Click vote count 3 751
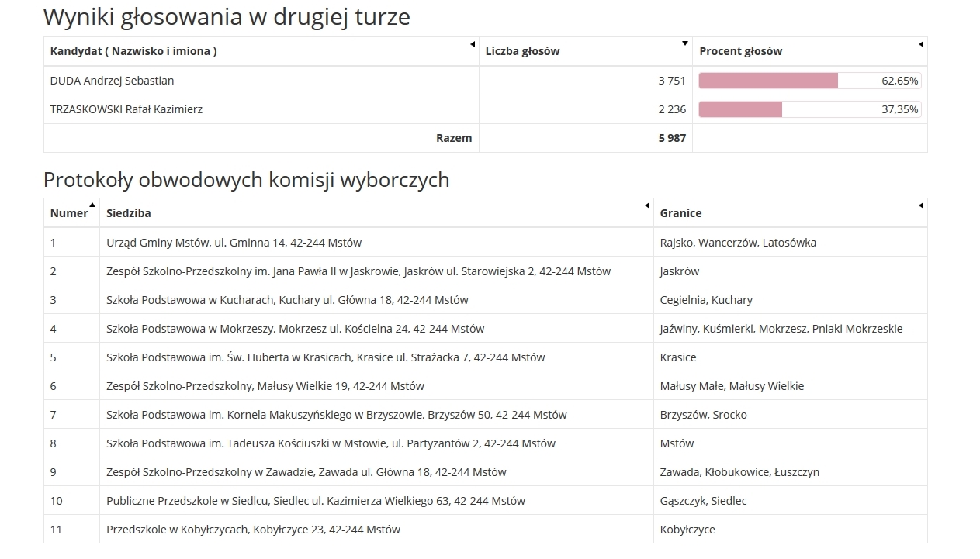This screenshot has height=559, width=980. click(x=672, y=81)
